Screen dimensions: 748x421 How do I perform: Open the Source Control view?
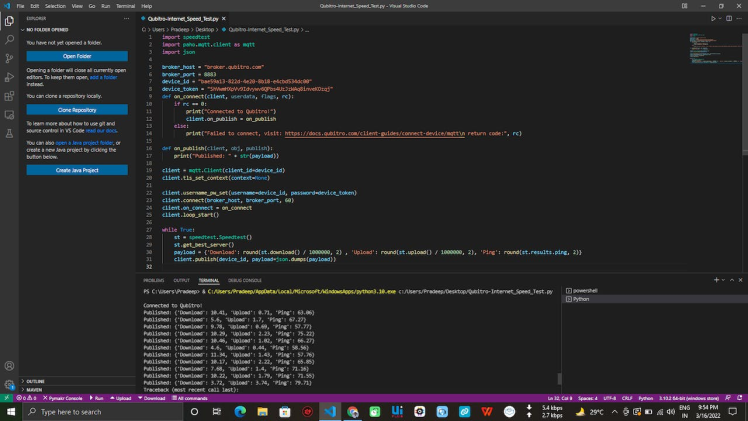(x=9, y=57)
